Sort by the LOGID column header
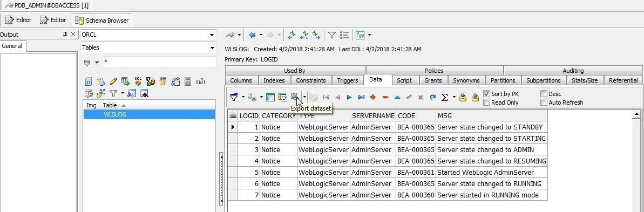The image size is (644, 212). click(248, 116)
